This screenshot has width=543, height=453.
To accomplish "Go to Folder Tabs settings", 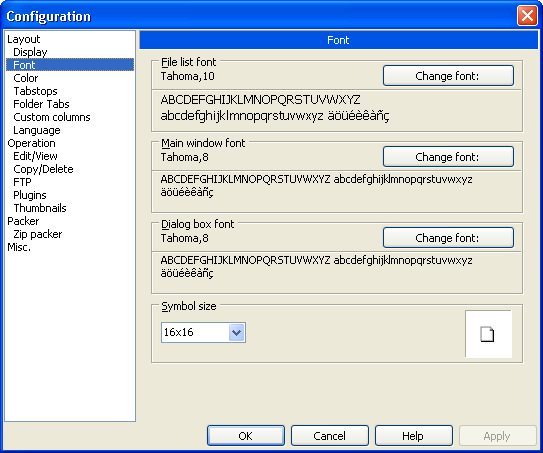I will [41, 104].
